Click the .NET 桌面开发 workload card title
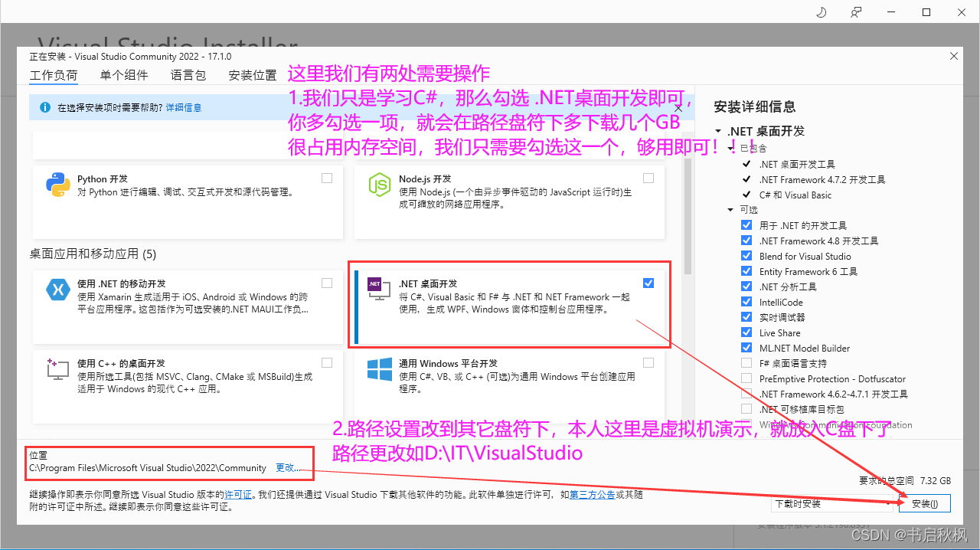The height and width of the screenshot is (550, 980). (428, 283)
